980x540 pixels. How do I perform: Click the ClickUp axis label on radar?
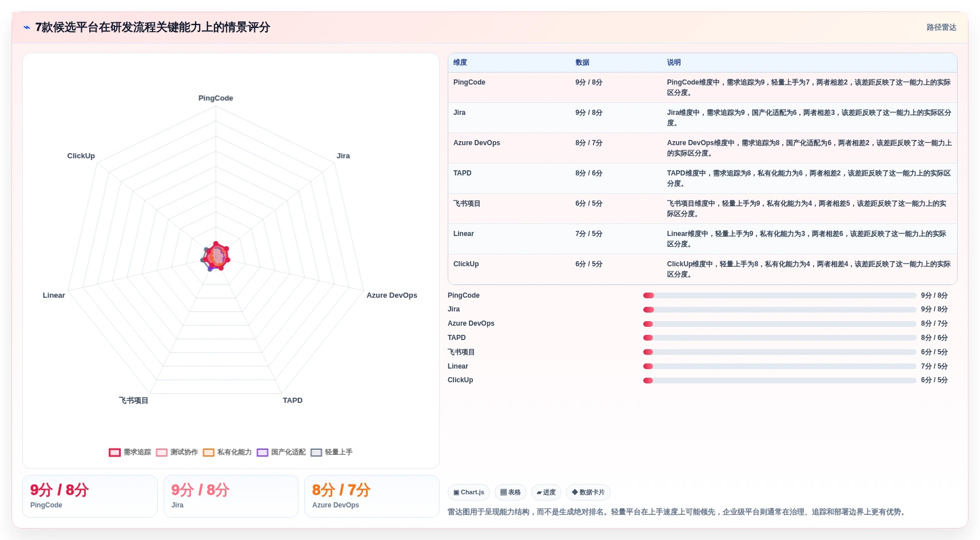[x=81, y=156]
